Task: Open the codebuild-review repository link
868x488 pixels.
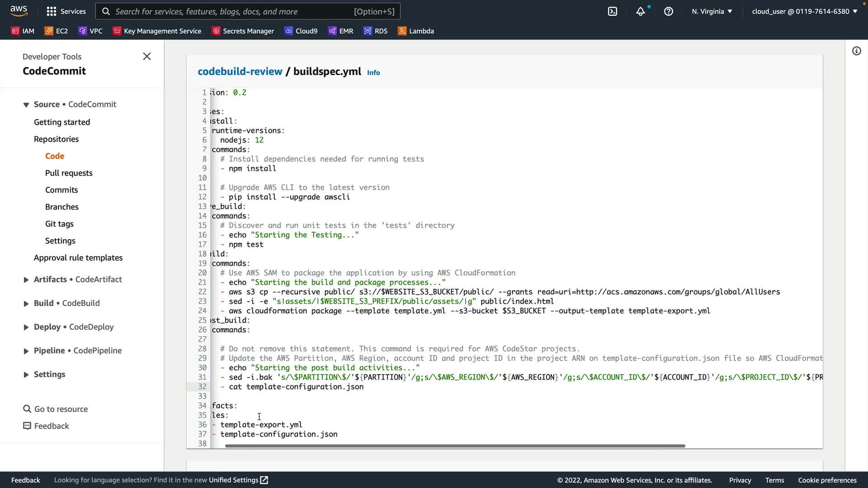Action: pyautogui.click(x=240, y=71)
